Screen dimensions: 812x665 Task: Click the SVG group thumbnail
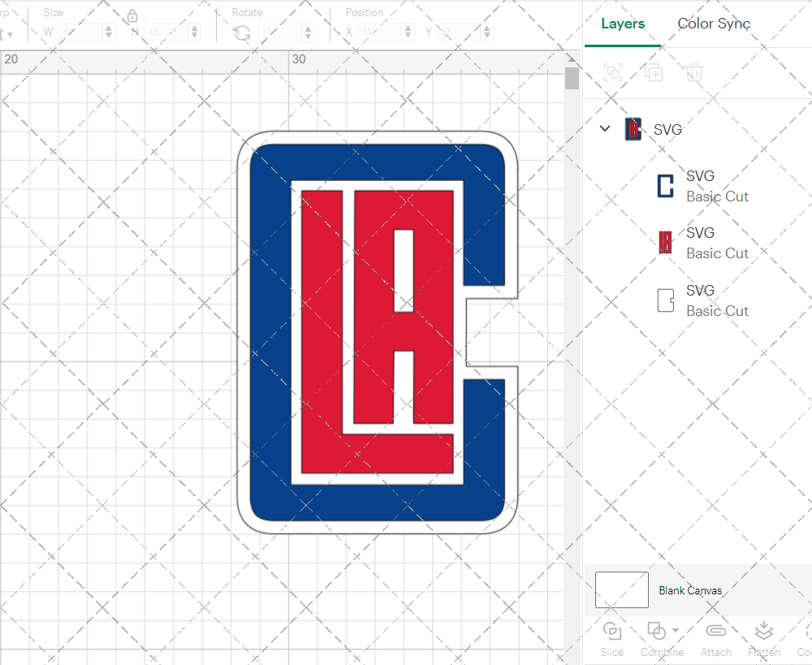pos(633,129)
